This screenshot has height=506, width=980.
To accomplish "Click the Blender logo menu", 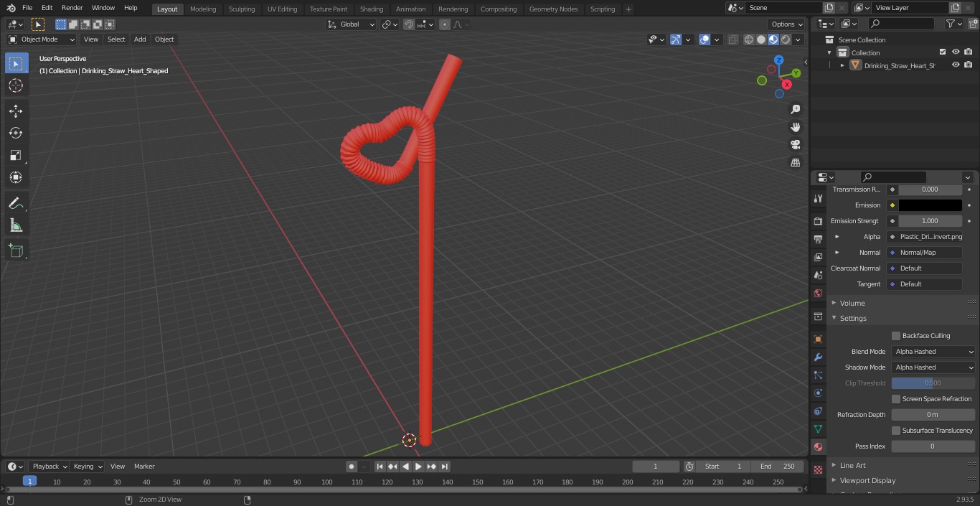I will click(x=11, y=8).
